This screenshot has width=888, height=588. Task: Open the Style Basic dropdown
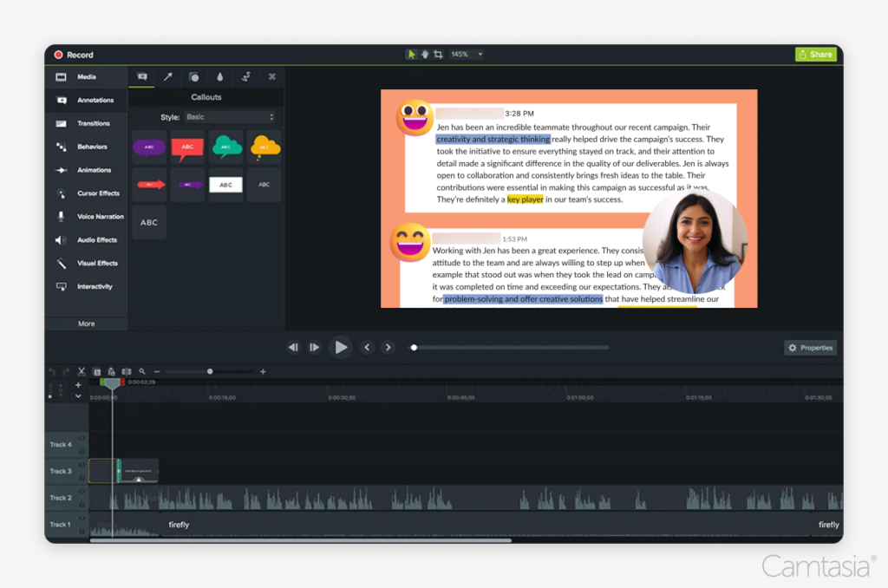[x=230, y=117]
